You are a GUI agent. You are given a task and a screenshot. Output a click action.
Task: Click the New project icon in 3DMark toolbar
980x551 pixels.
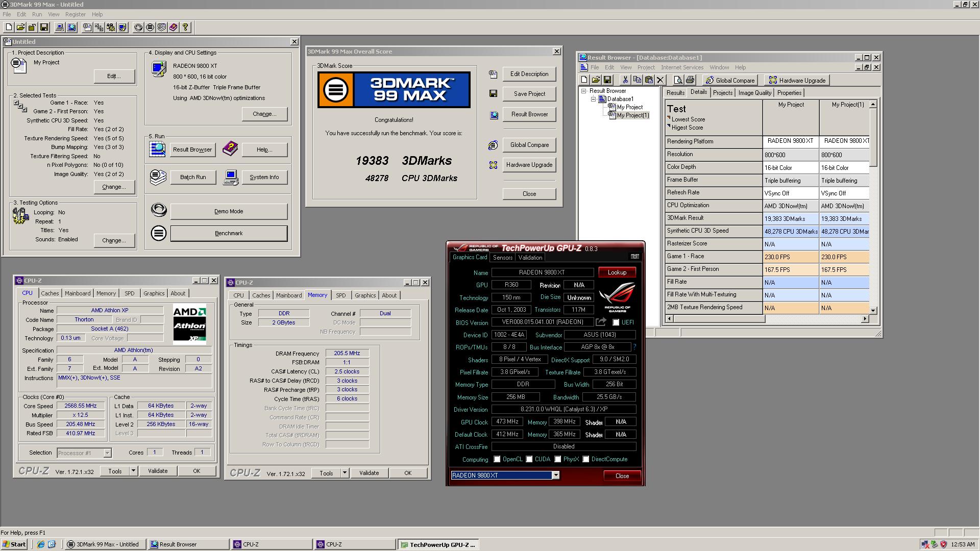[9, 28]
